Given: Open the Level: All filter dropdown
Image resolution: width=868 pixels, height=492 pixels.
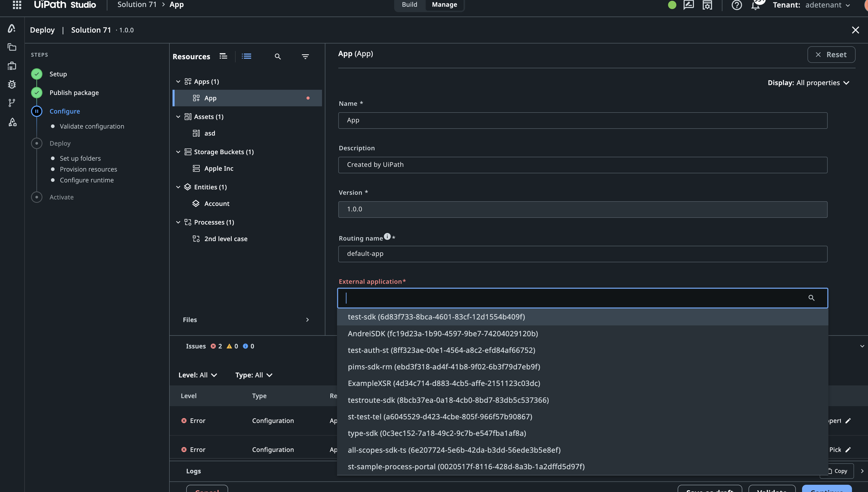Looking at the screenshot, I should pyautogui.click(x=198, y=375).
